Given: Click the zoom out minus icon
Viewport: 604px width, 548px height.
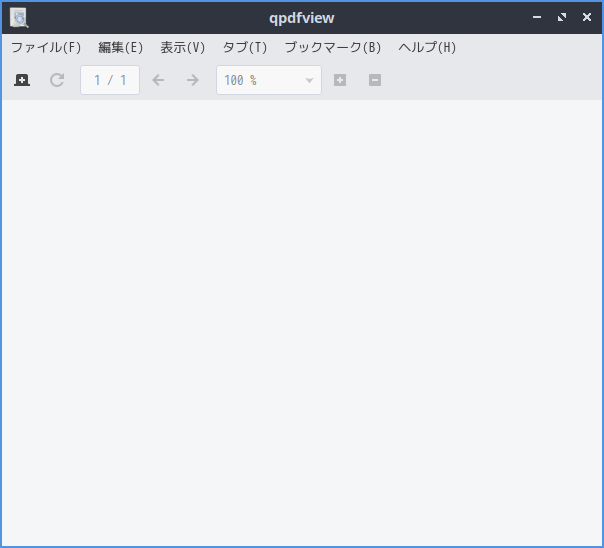Looking at the screenshot, I should (375, 80).
